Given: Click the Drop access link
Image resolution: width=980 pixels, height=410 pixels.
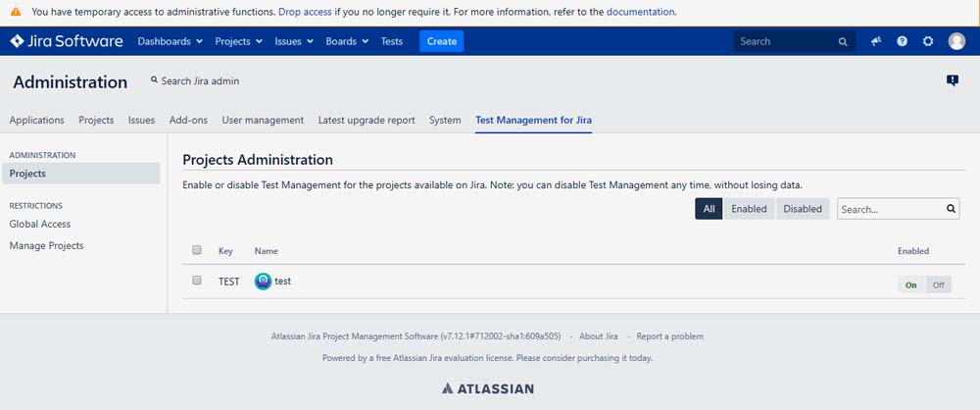Looking at the screenshot, I should [305, 11].
